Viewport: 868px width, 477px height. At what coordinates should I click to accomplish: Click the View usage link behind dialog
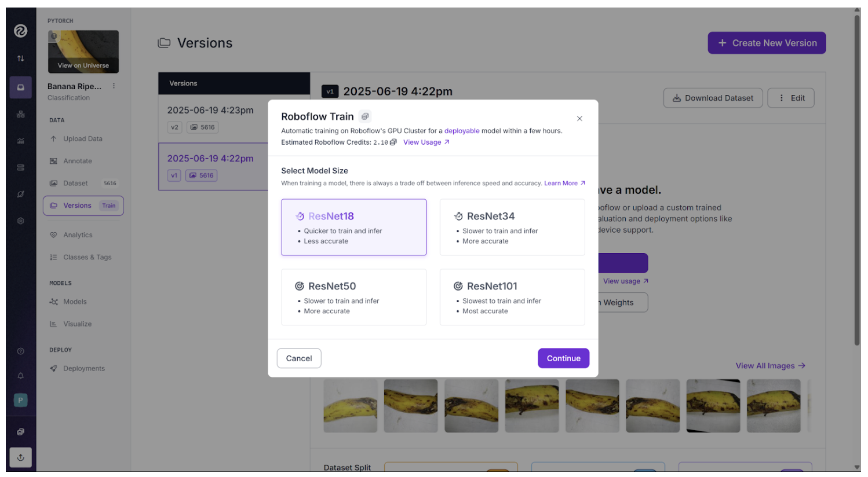pyautogui.click(x=626, y=281)
